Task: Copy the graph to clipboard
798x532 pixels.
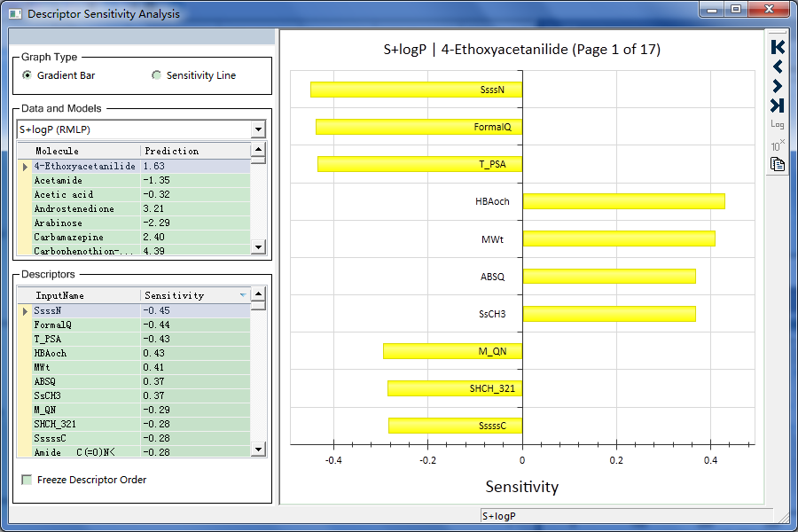Action: click(777, 164)
